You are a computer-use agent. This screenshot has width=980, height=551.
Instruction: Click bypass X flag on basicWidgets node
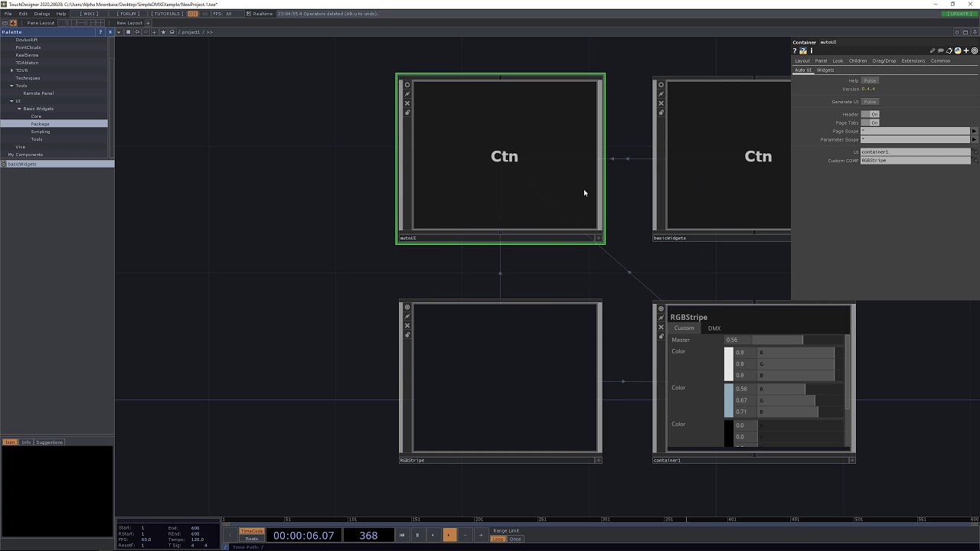click(x=661, y=103)
